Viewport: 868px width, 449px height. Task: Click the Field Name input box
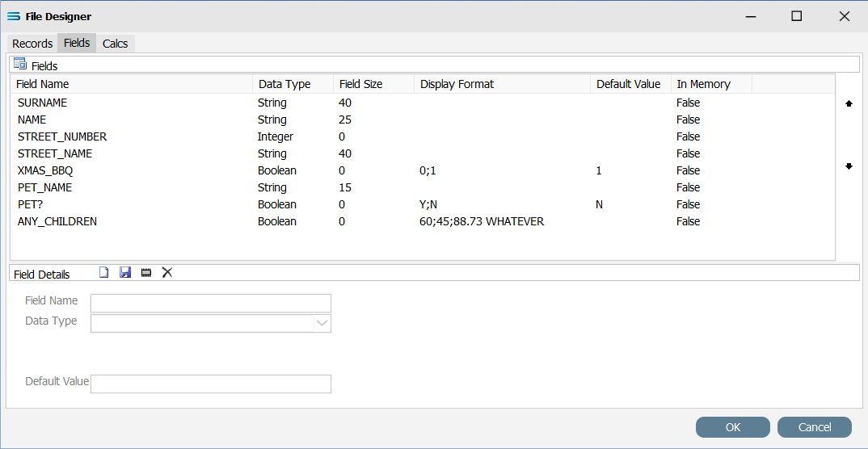[x=211, y=303]
